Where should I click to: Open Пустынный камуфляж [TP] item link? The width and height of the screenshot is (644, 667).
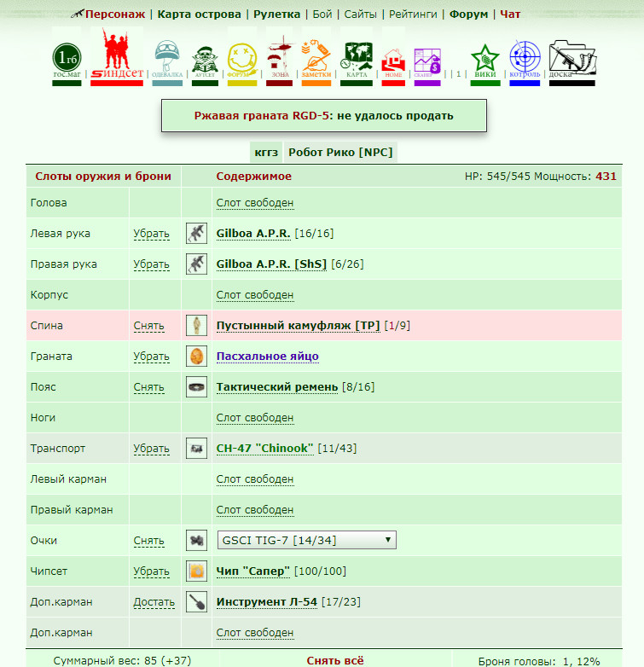pos(299,326)
